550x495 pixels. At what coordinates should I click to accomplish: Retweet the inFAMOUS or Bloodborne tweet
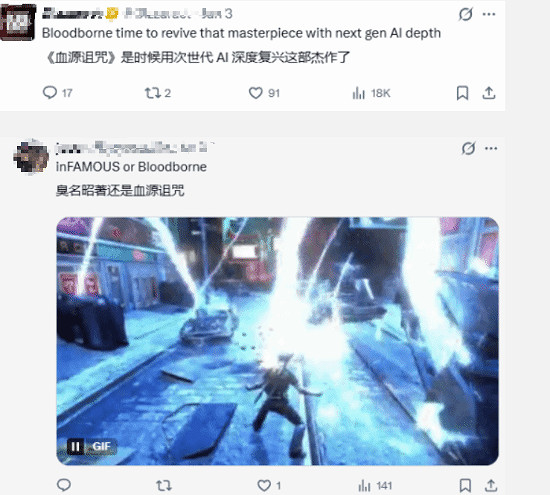click(x=163, y=486)
